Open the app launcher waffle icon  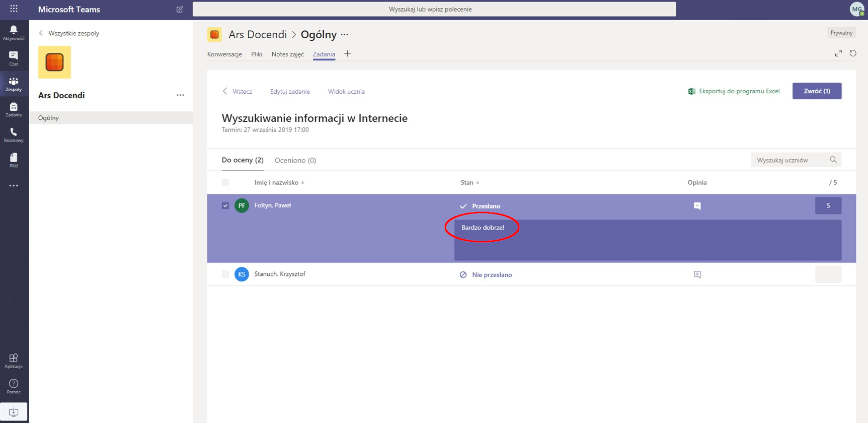click(x=14, y=9)
